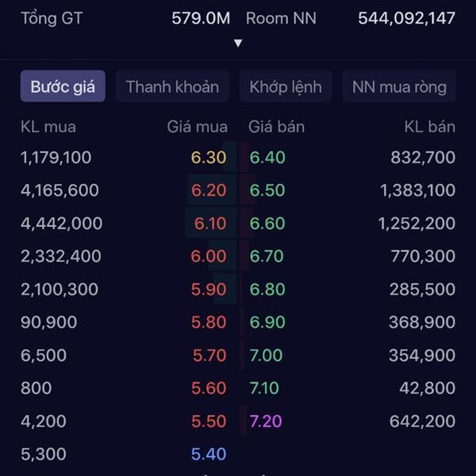Select the floor bid price 5.40
This screenshot has width=476, height=476.
209,454
